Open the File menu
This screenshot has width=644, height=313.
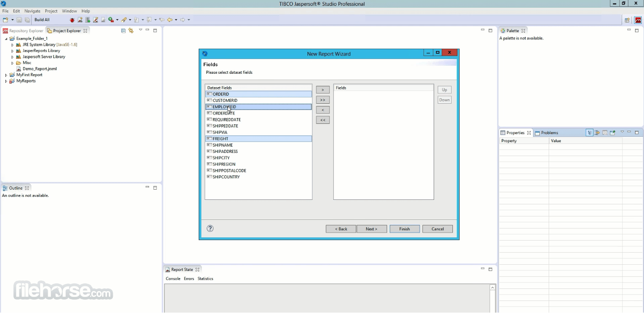pyautogui.click(x=5, y=11)
